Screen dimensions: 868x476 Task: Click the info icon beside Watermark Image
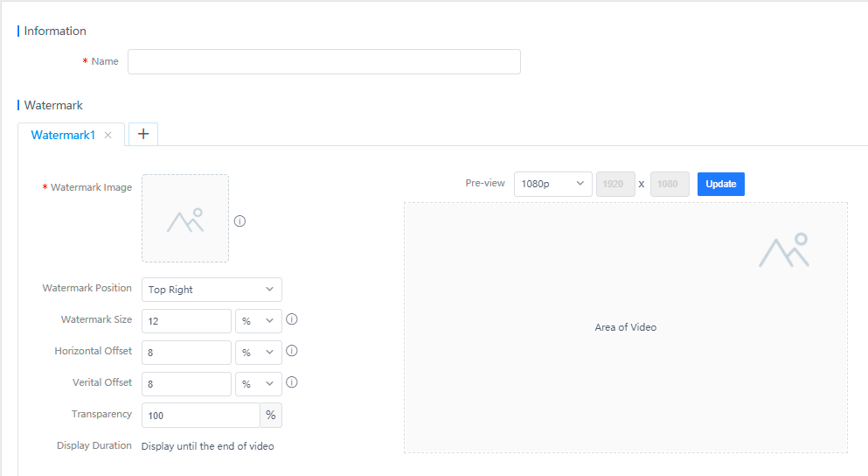pos(240,221)
